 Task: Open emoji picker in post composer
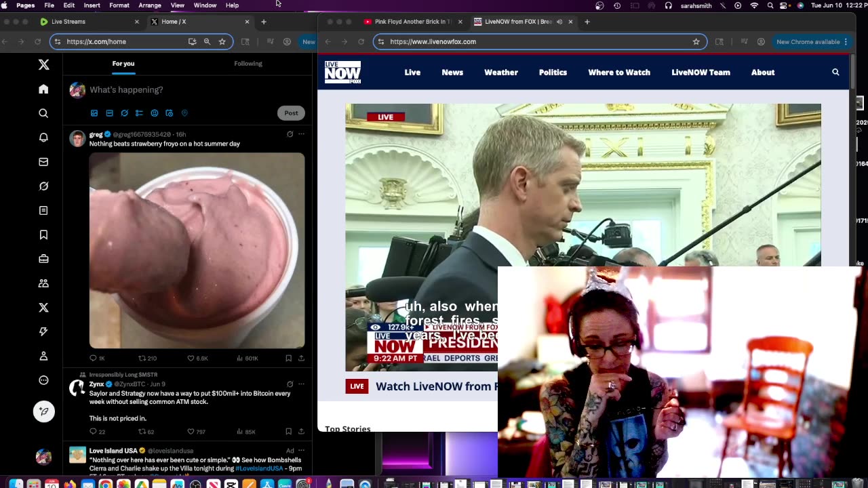click(155, 113)
